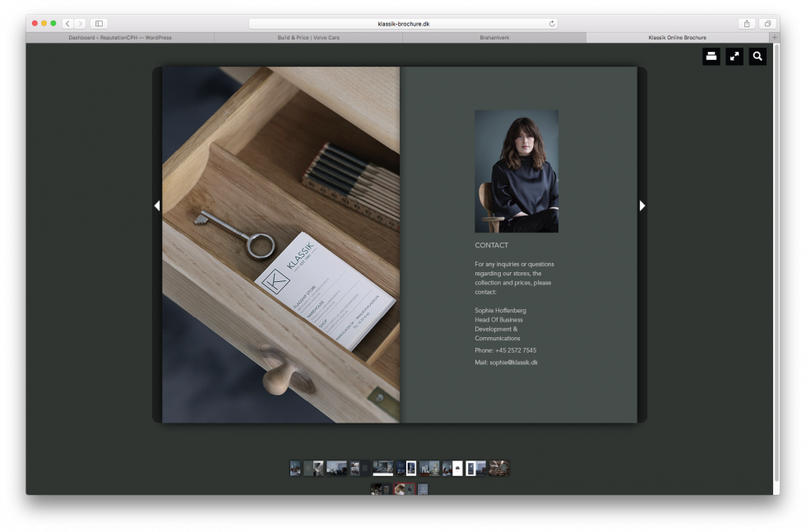Open the eighth top-row thumbnail
The image size is (806, 532).
point(452,468)
